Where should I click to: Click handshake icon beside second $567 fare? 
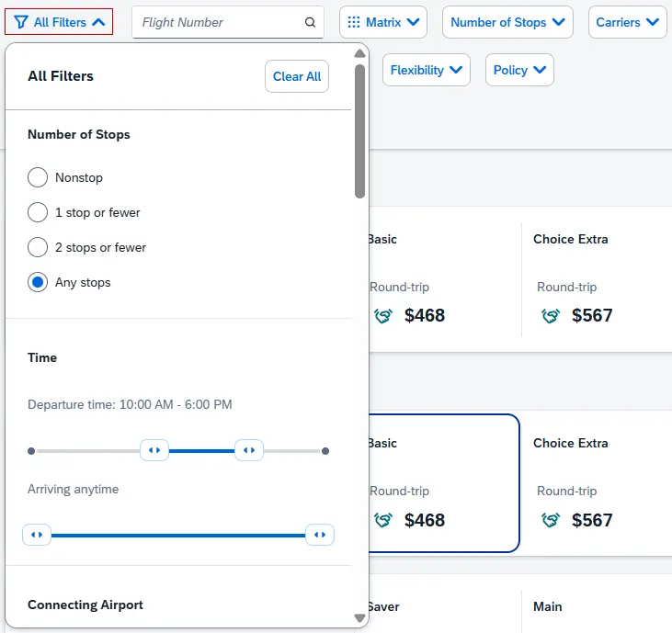tap(551, 520)
